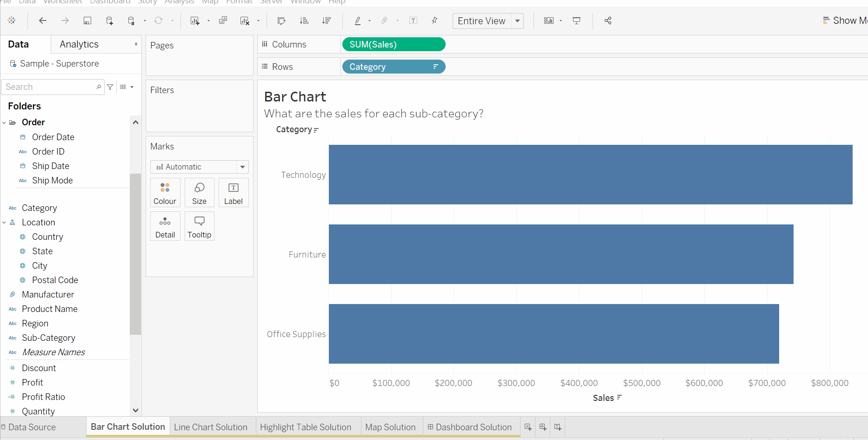Click the Category header sort icon
Image resolution: width=868 pixels, height=440 pixels.
click(316, 130)
